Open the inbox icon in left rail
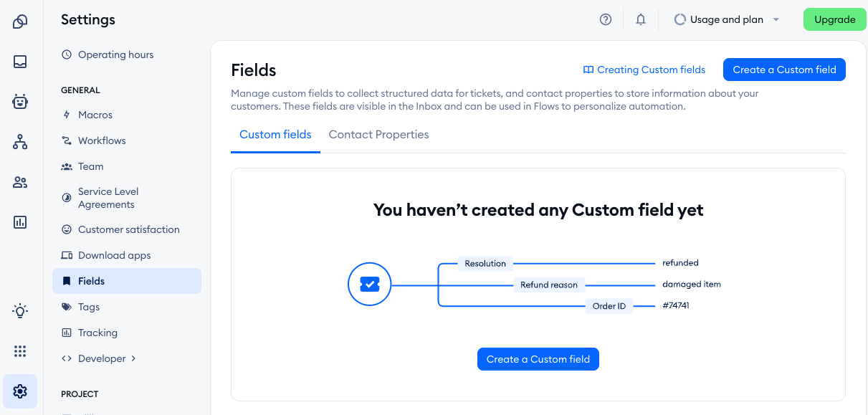 coord(20,62)
